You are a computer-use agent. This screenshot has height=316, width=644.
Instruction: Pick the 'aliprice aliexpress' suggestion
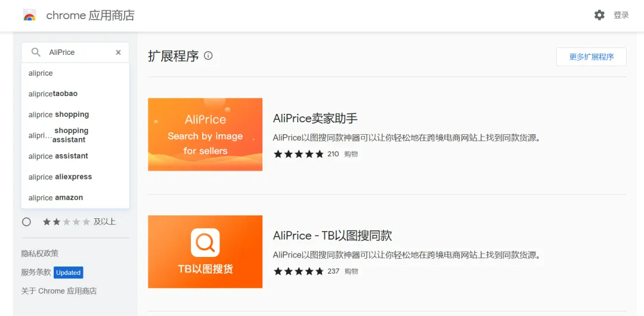(60, 177)
